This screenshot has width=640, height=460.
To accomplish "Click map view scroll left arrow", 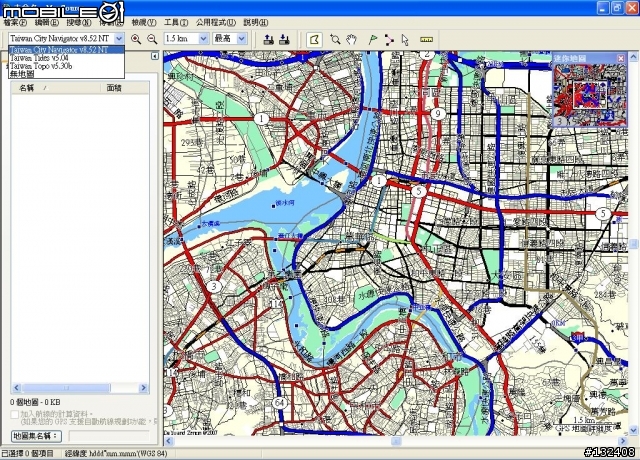I will pos(169,441).
